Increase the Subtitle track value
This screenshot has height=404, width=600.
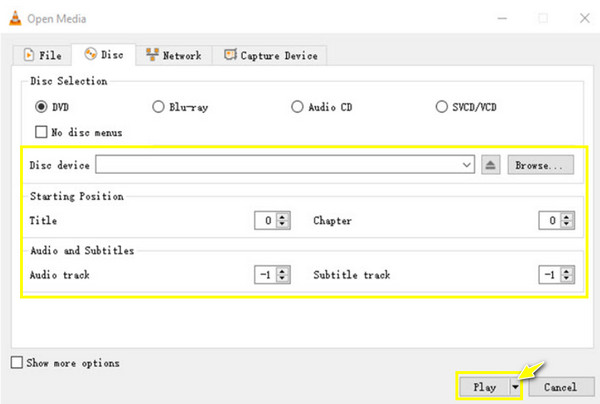coord(567,271)
